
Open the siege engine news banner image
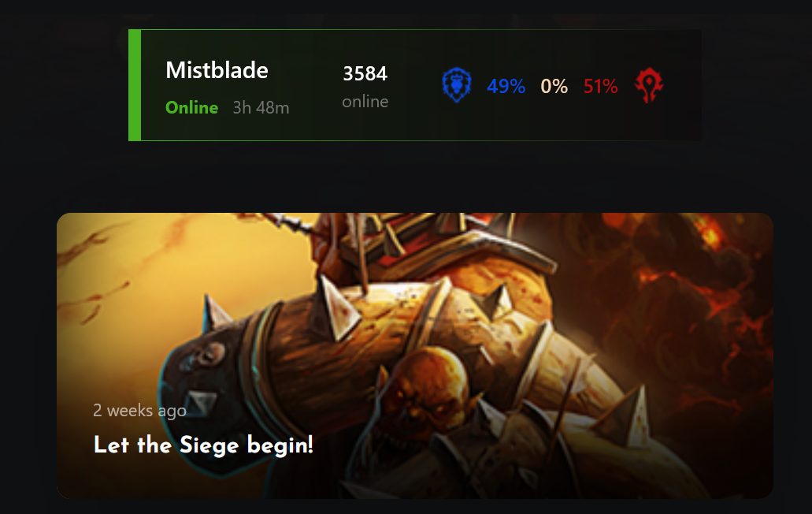(415, 356)
